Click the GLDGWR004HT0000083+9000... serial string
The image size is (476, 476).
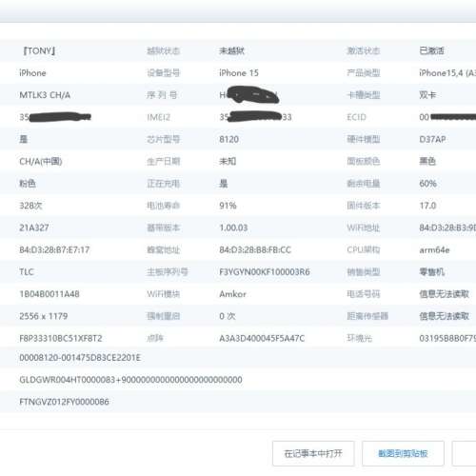point(130,380)
